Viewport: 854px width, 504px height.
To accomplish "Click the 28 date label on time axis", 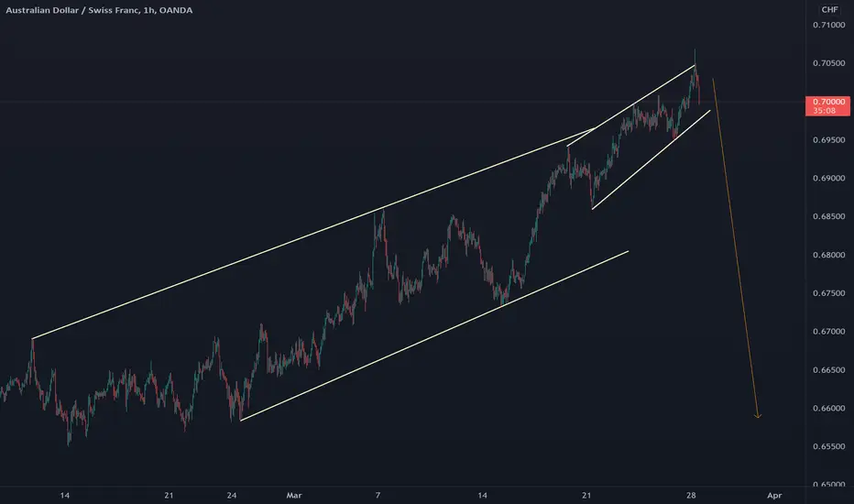I will 691,495.
